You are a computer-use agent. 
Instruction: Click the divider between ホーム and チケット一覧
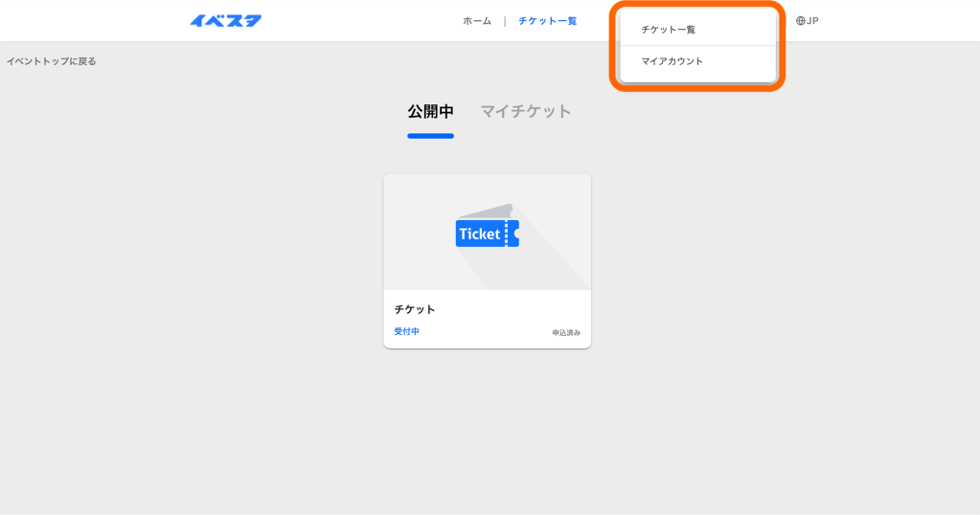[x=505, y=21]
